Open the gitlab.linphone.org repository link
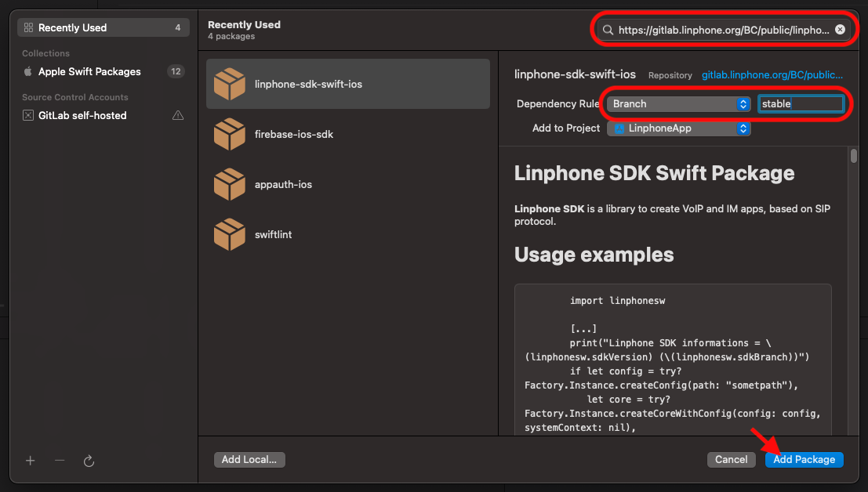 (x=772, y=75)
